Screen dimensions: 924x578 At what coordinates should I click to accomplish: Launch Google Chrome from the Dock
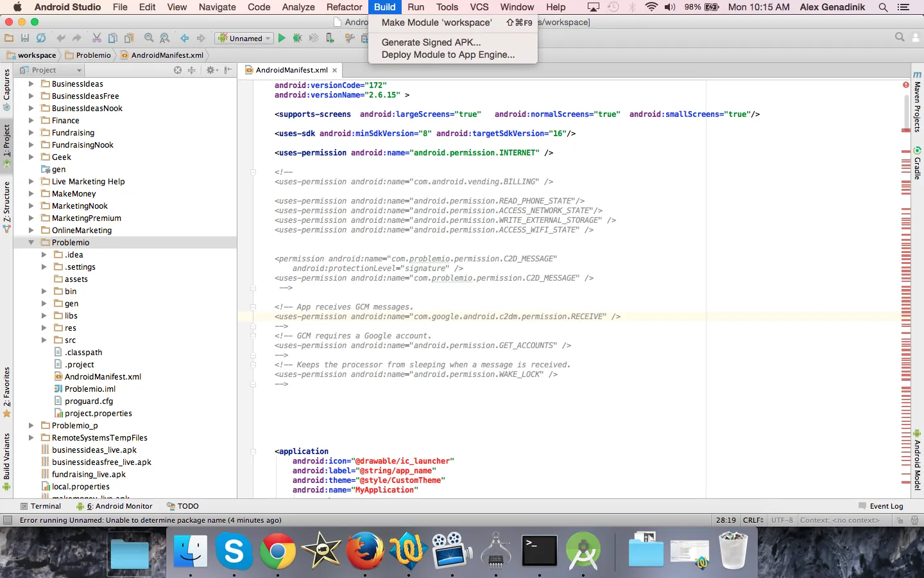pos(277,551)
